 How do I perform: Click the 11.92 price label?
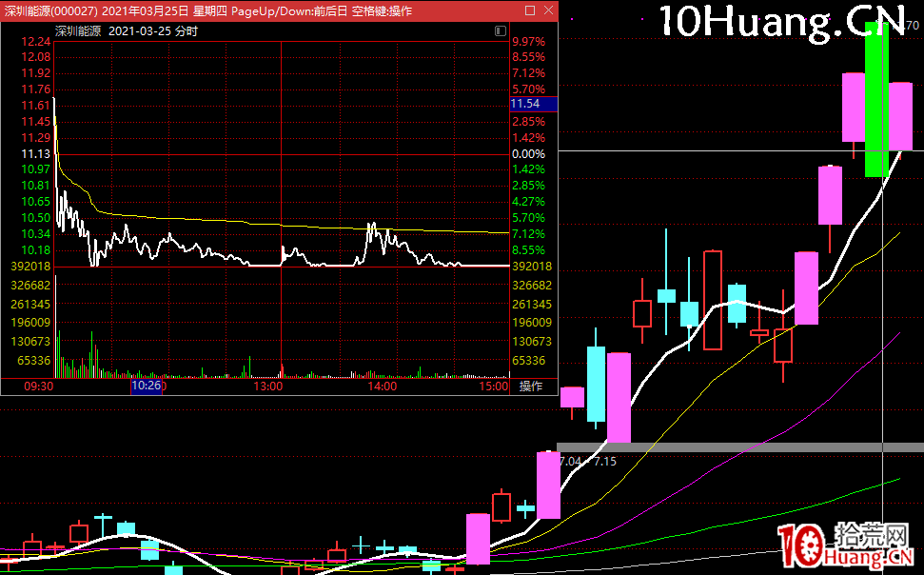[x=36, y=73]
